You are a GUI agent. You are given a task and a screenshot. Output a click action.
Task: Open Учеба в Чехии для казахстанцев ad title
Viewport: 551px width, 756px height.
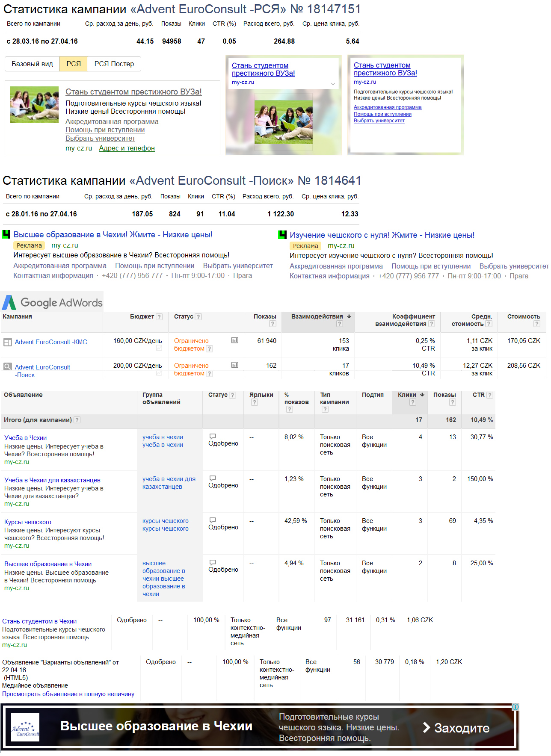click(x=52, y=480)
